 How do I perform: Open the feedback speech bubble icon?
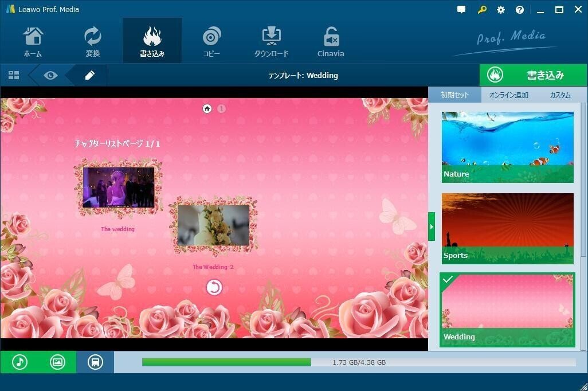pos(461,10)
